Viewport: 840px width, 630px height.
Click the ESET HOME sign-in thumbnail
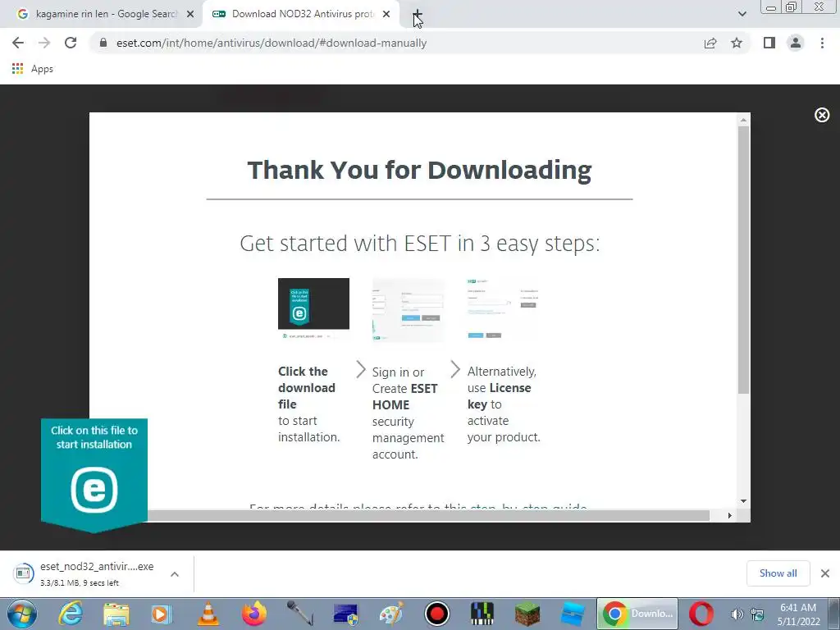(x=409, y=309)
